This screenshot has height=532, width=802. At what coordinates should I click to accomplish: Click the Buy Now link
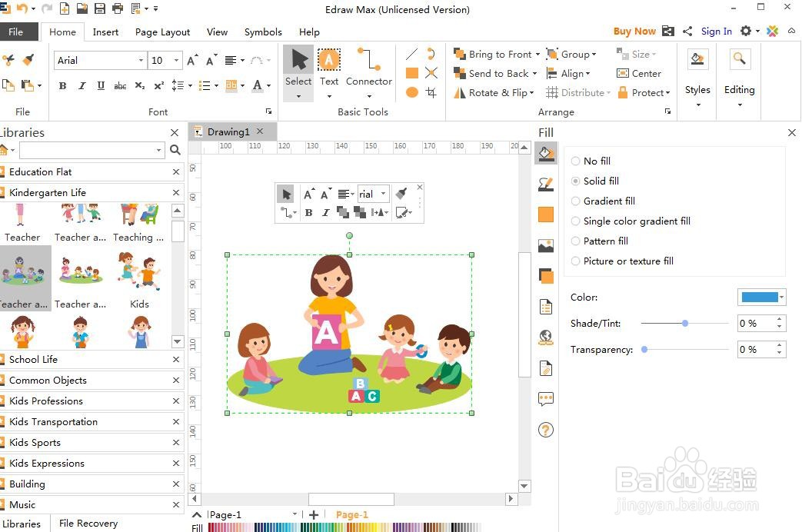(x=634, y=32)
